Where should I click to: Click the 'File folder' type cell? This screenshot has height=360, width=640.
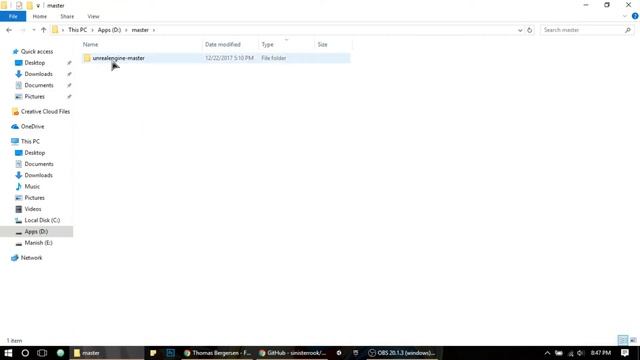274,58
